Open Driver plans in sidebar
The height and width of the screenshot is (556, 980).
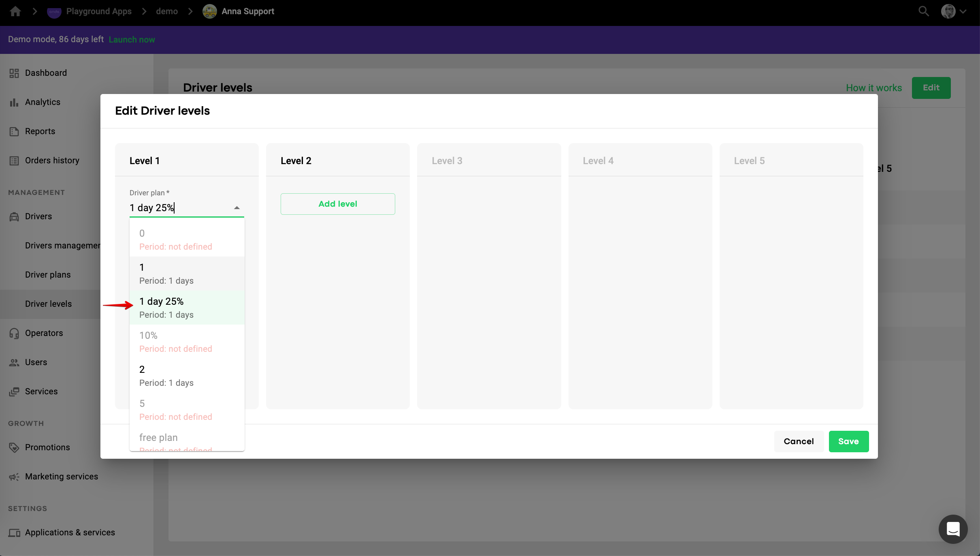48,275
